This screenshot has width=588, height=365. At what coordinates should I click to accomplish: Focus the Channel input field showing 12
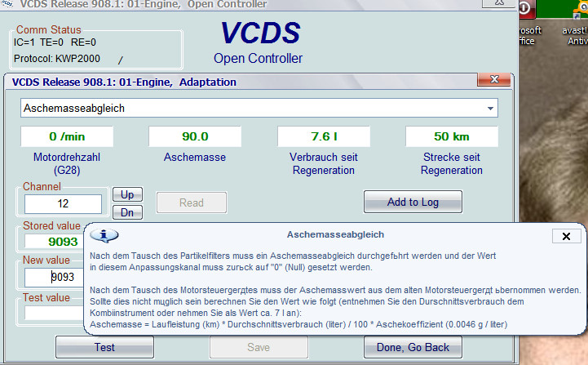63,204
